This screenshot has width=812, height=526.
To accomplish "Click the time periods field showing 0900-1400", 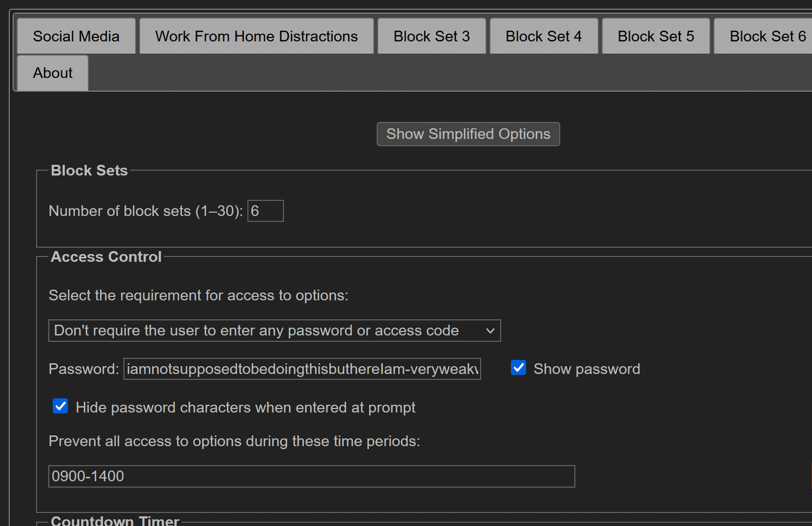I will (x=312, y=476).
